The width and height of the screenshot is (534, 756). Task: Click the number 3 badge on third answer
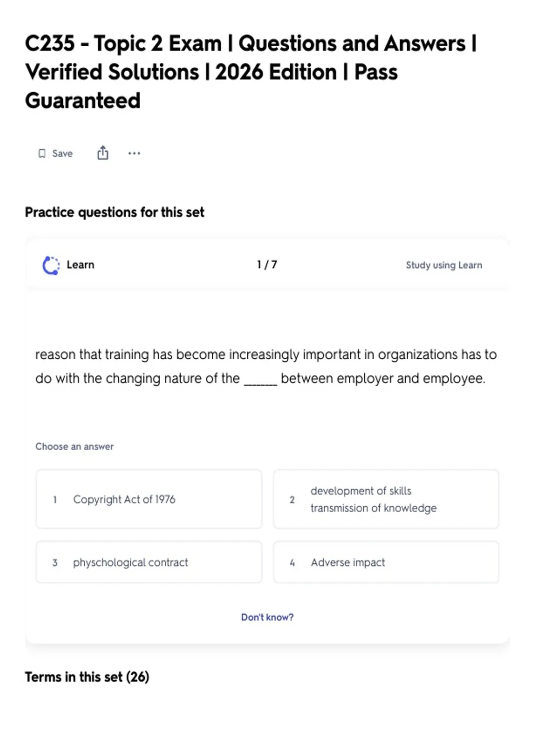tap(55, 563)
